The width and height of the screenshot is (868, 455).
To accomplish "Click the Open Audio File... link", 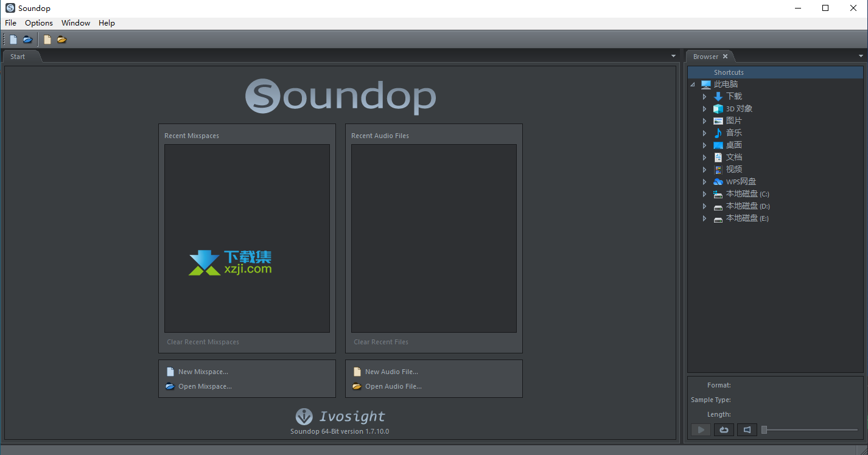I will (x=393, y=386).
